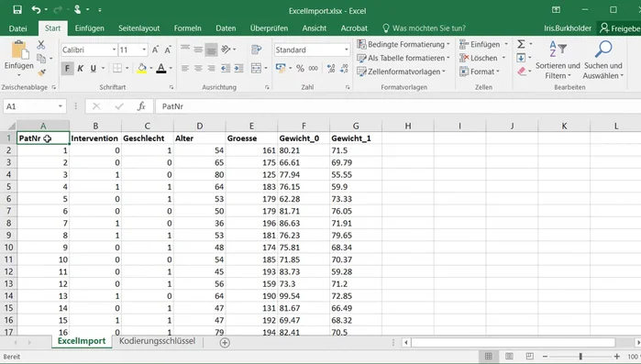Open the Daten tab
Screen dimensions: 641x364
point(226,28)
